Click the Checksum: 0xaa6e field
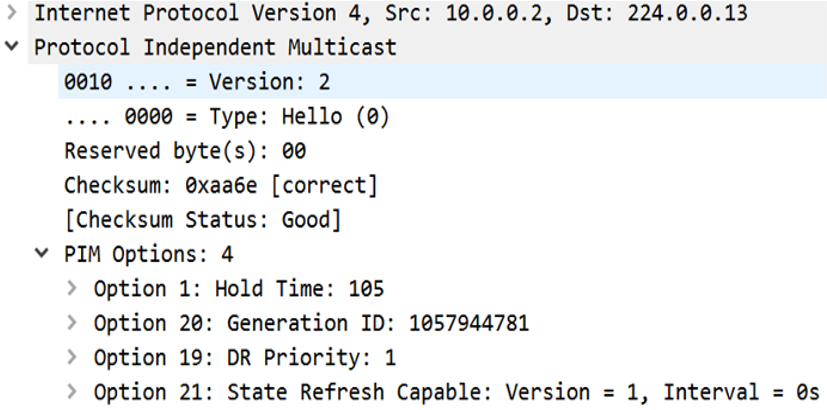827x410 pixels. pos(221,185)
